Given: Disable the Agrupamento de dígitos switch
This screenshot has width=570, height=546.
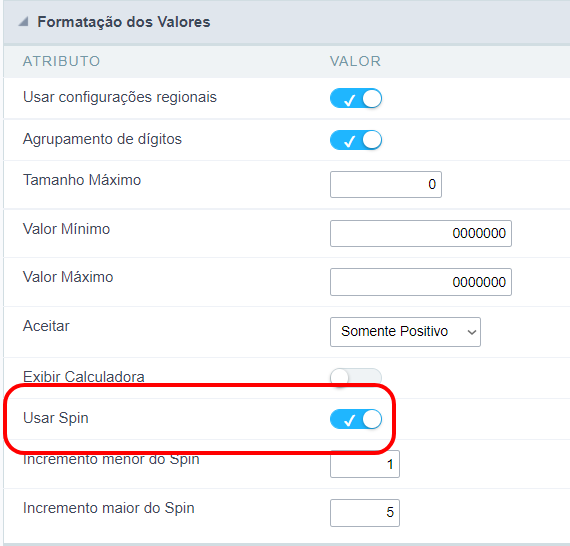Looking at the screenshot, I should click(356, 140).
